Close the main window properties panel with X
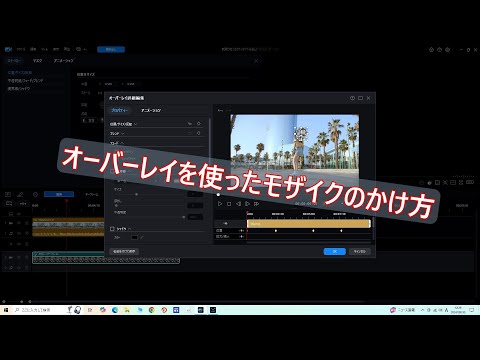Screen dimensions: 480x360 click(256, 61)
